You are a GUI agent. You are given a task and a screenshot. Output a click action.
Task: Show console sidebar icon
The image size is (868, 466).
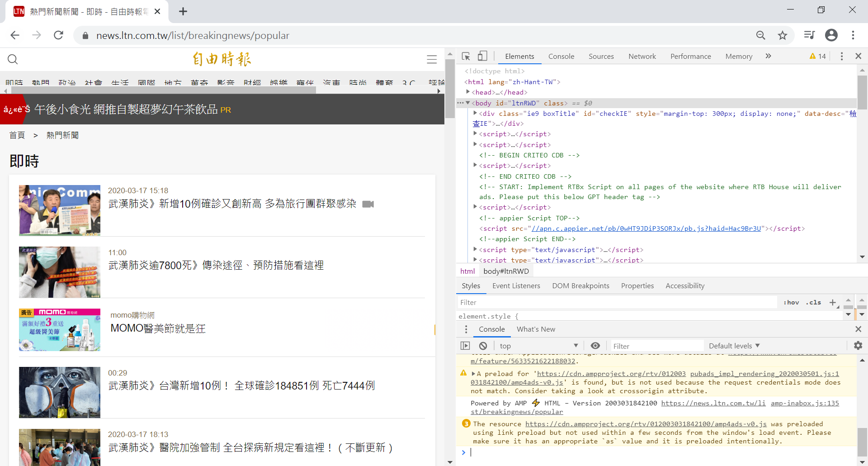[x=465, y=346]
